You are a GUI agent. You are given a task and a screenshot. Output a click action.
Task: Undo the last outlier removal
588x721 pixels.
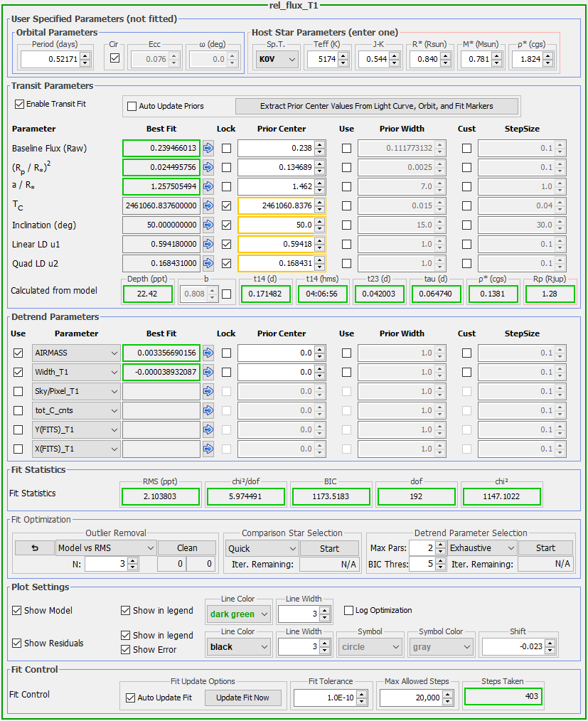[34, 548]
